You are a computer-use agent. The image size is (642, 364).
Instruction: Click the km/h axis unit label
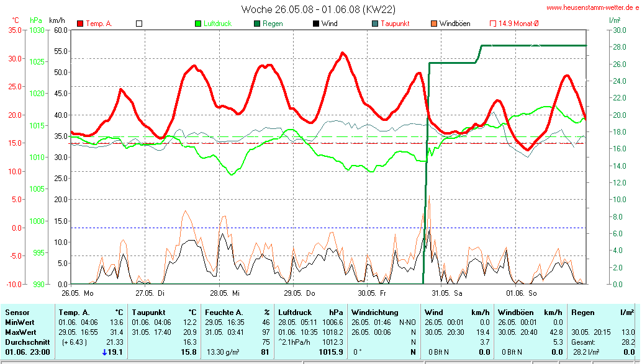tap(57, 20)
